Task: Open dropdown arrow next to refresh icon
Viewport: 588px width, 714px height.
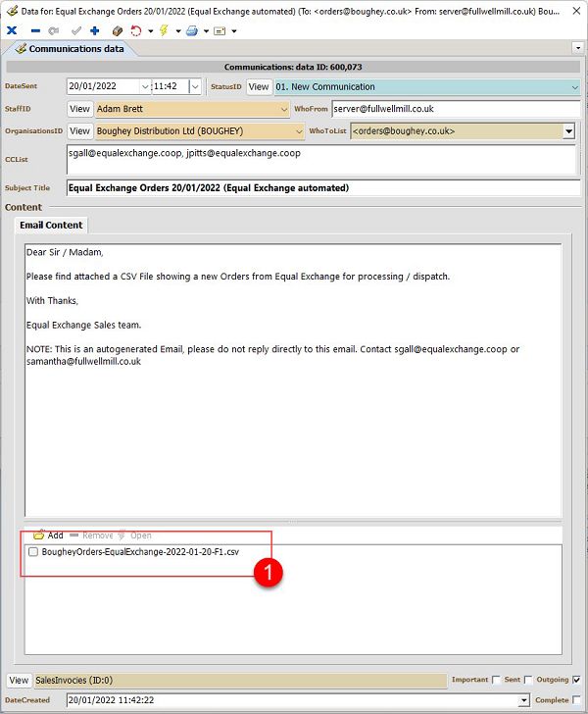Action: pyautogui.click(x=151, y=31)
